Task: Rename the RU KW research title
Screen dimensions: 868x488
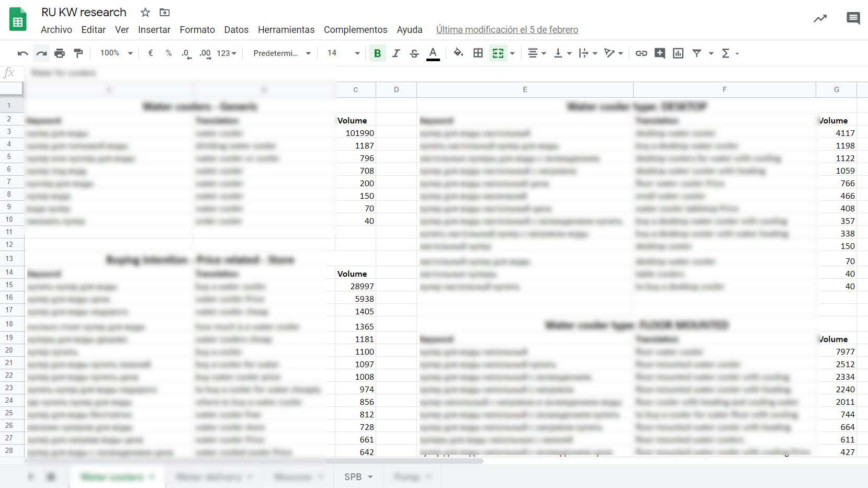Action: [x=84, y=12]
